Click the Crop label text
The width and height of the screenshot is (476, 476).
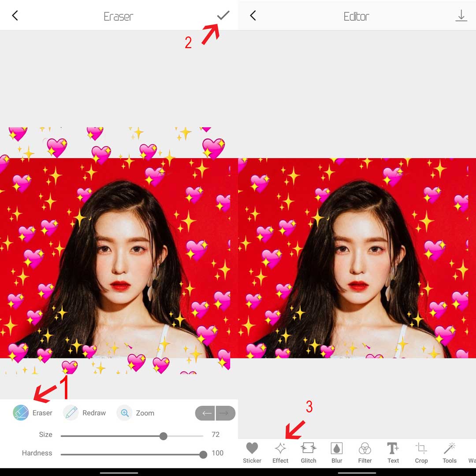click(x=421, y=461)
